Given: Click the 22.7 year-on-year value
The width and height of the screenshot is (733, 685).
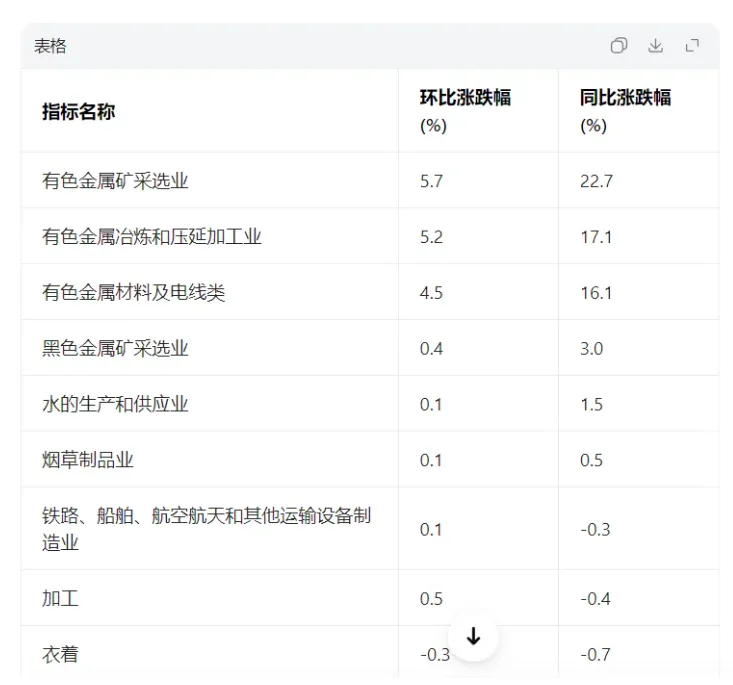Looking at the screenshot, I should pos(596,181).
